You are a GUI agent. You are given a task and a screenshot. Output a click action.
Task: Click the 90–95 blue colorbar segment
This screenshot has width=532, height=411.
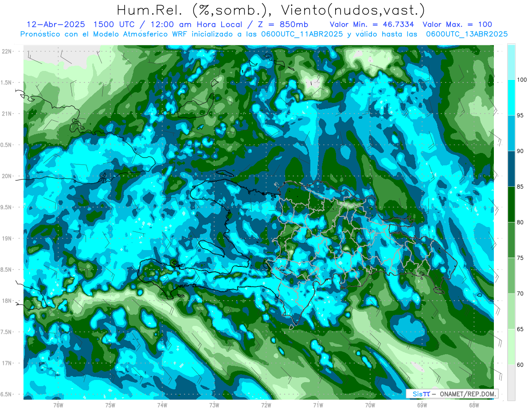click(x=511, y=133)
